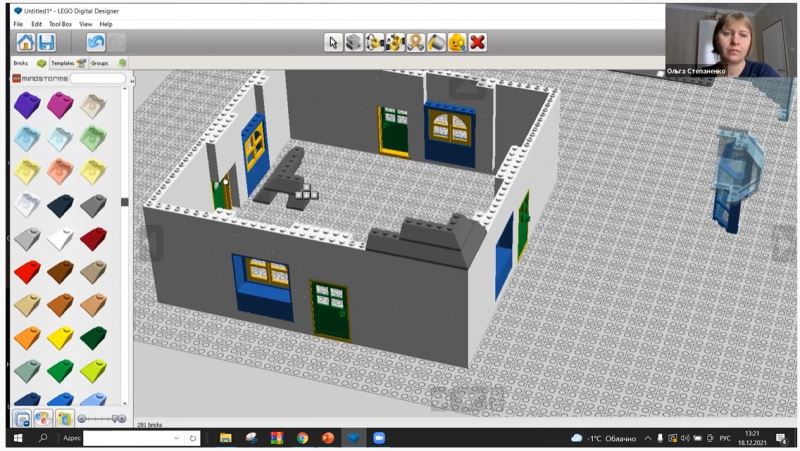Collapse the brick palette side panel

[125, 202]
